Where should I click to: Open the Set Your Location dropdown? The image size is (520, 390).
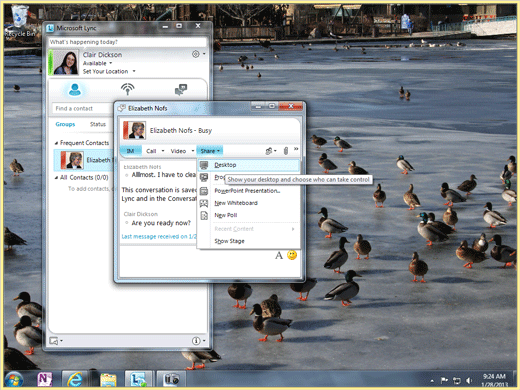[134, 71]
